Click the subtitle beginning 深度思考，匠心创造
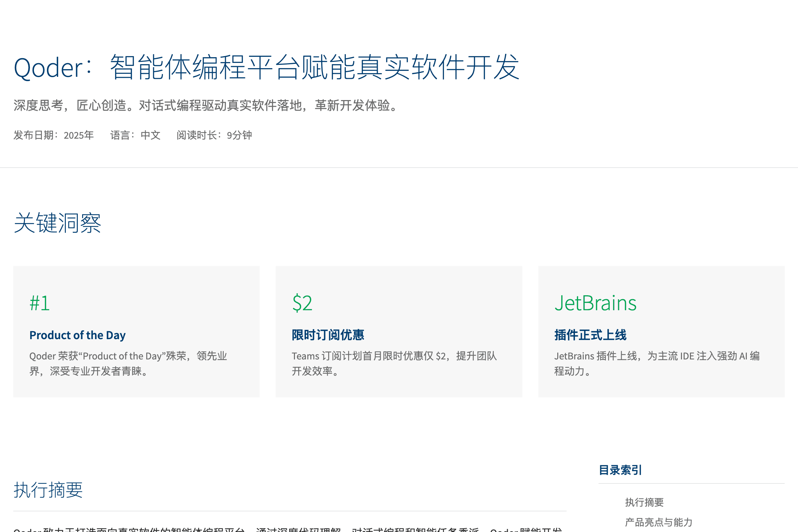Screen dimensions: 798x532 click(207, 105)
